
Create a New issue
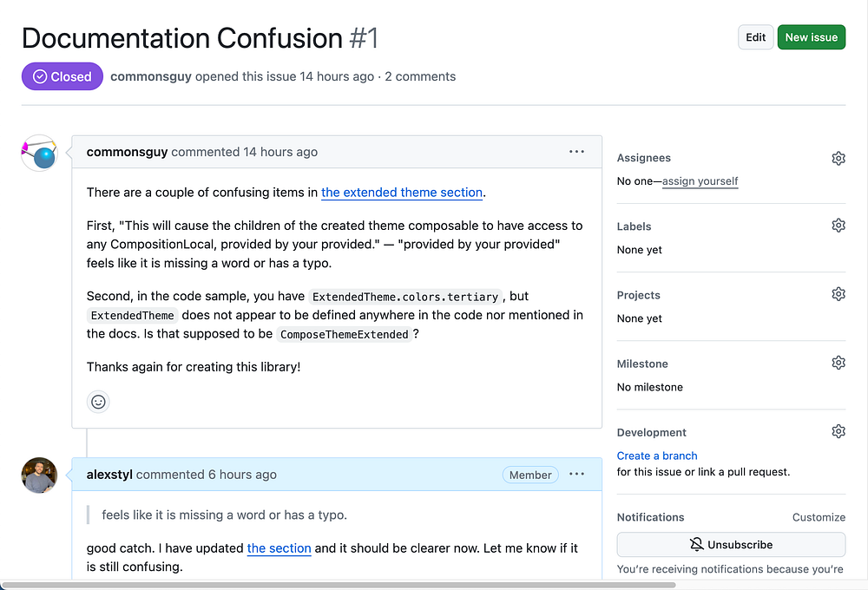[x=811, y=37]
